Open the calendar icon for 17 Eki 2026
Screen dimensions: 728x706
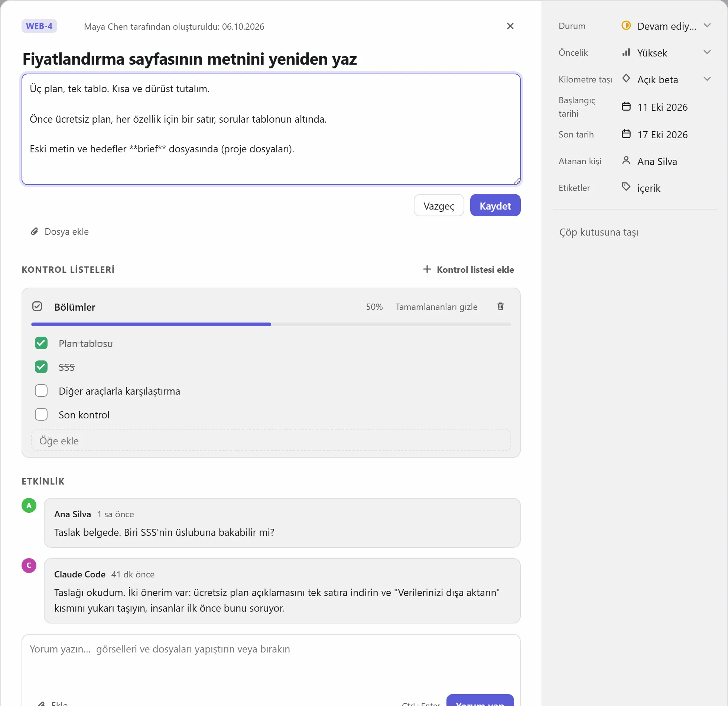click(626, 134)
